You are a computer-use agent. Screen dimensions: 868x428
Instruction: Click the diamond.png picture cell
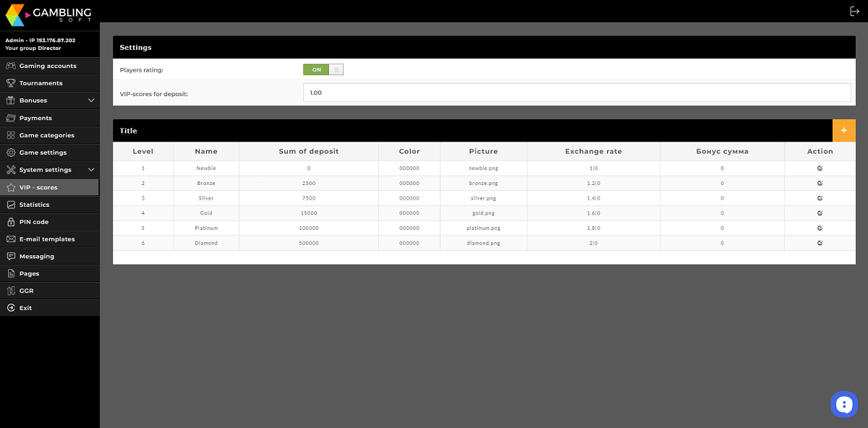coord(483,243)
